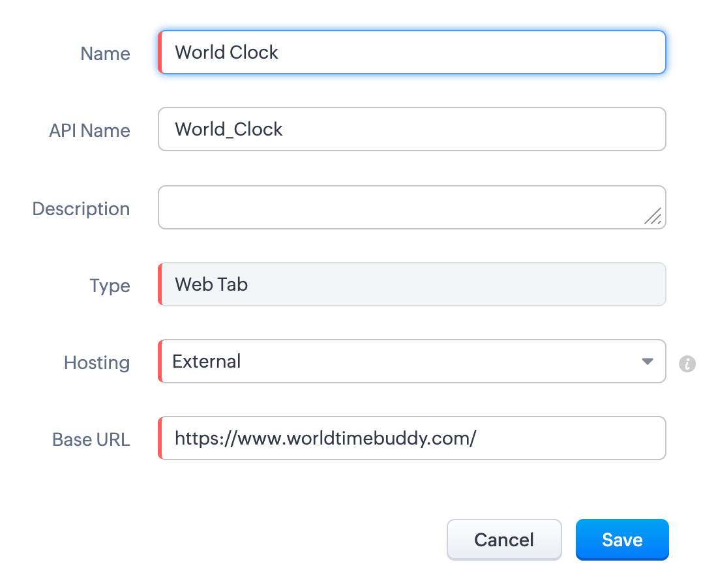Click the Hosting dropdown arrow

click(647, 361)
